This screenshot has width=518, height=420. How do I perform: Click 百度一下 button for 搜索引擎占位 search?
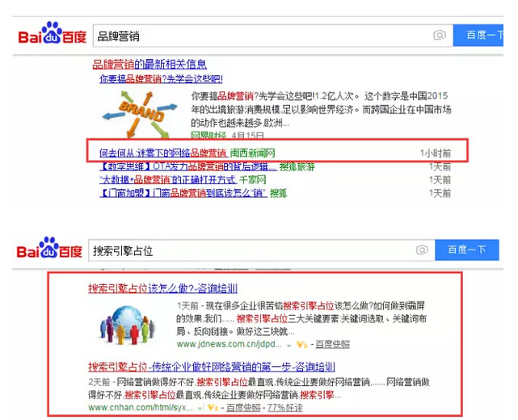coord(467,250)
